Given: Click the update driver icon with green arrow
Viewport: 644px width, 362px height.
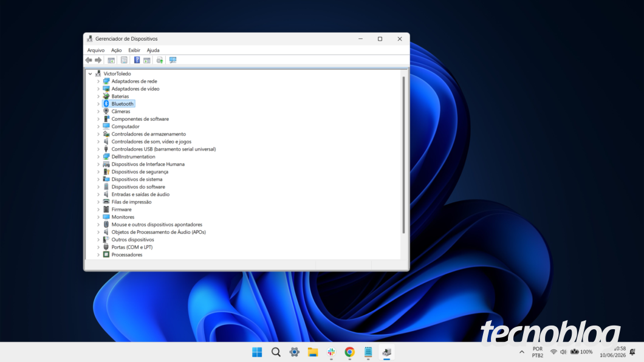Looking at the screenshot, I should pos(160,60).
